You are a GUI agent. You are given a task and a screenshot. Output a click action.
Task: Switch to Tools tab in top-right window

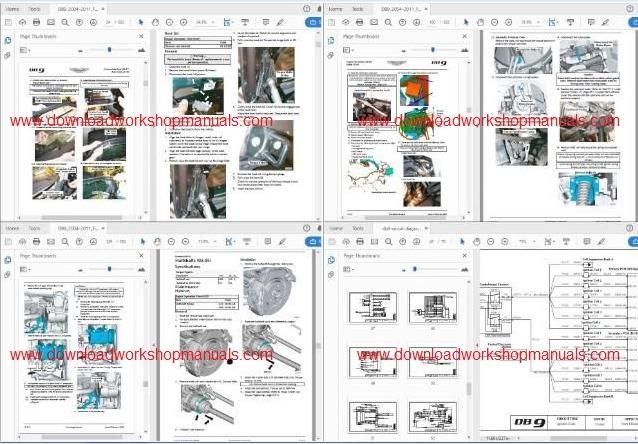[x=358, y=9]
